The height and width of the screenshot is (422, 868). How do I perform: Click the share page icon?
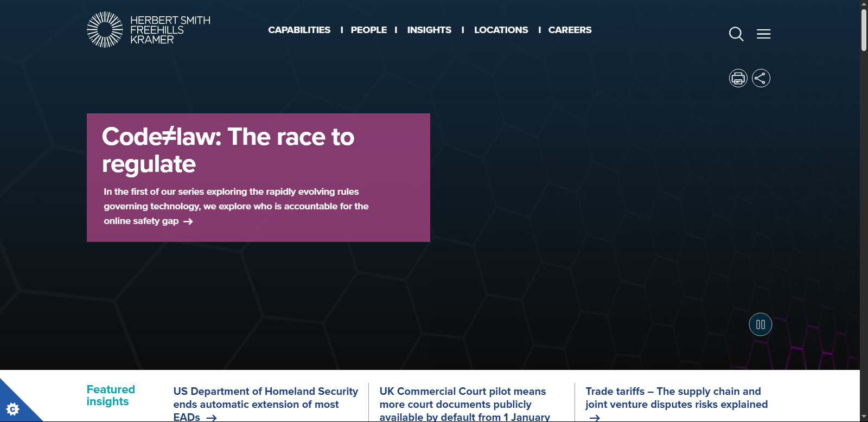coord(761,78)
